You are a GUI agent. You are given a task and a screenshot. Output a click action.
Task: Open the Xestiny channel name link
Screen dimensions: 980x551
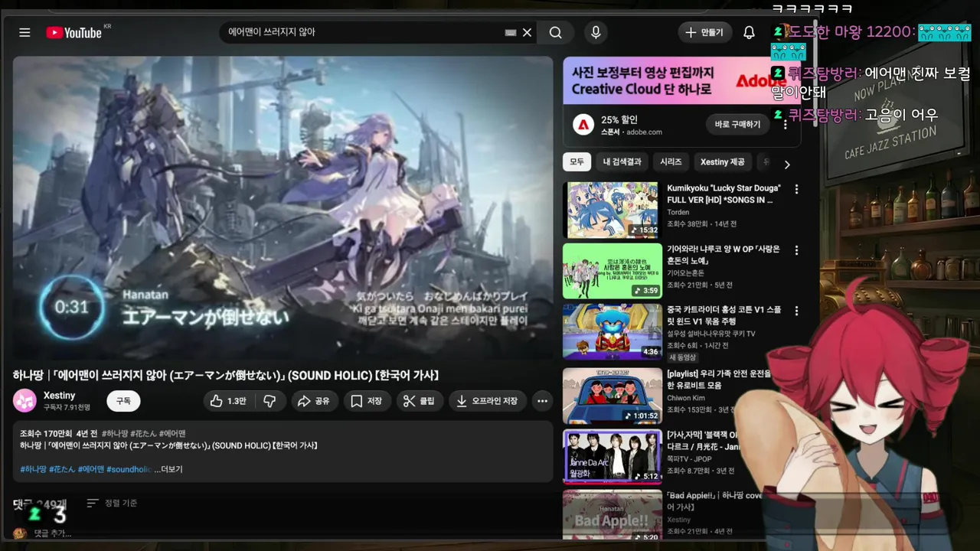point(59,395)
